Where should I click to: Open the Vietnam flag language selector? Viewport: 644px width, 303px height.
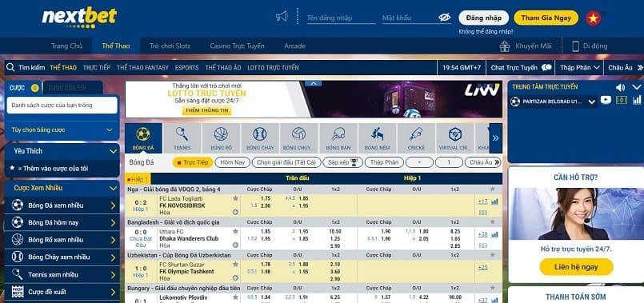tap(593, 18)
